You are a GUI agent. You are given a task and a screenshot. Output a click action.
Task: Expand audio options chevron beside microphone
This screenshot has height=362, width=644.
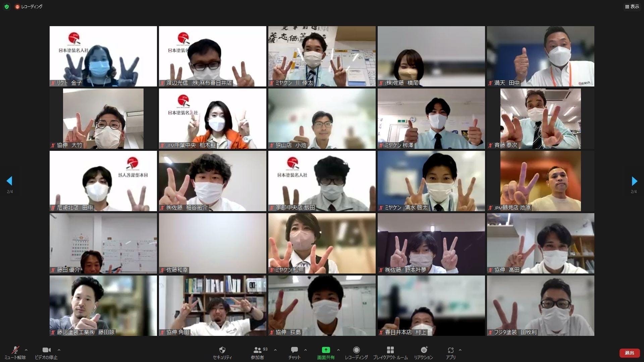click(x=26, y=350)
